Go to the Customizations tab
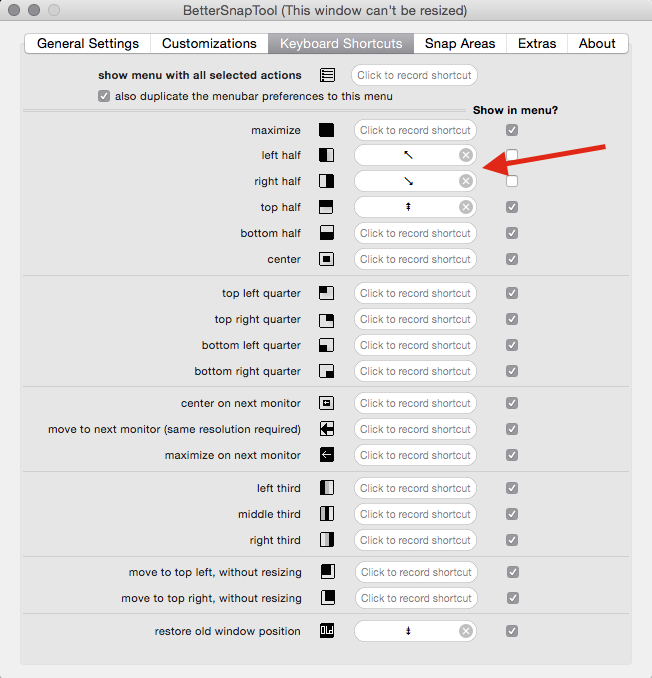Screen dimensions: 652x678 [x=209, y=44]
